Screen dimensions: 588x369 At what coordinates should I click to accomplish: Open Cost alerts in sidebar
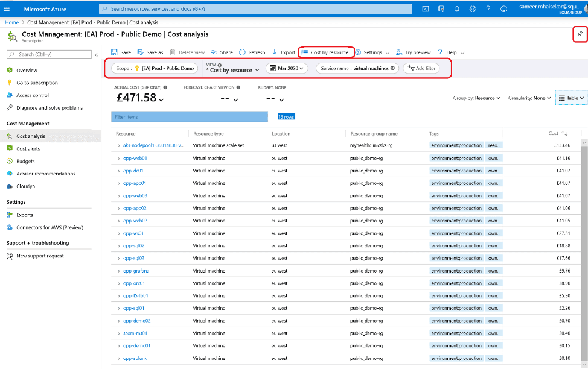pyautogui.click(x=28, y=149)
